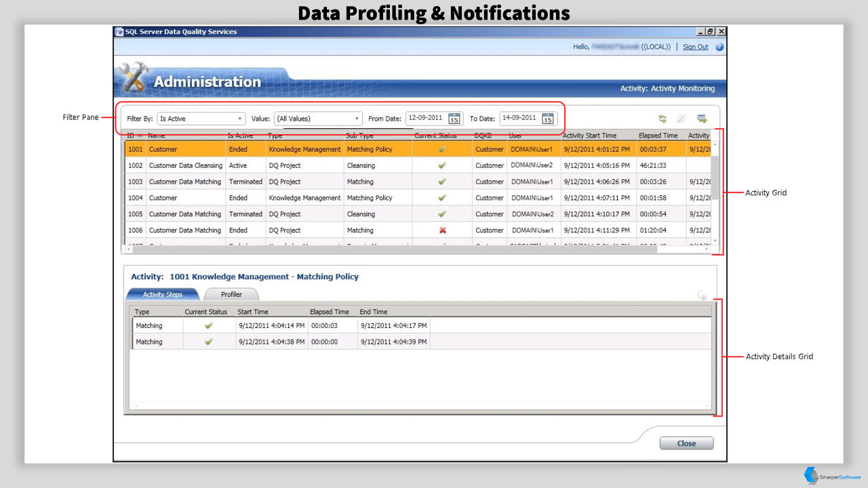This screenshot has height=488, width=868.
Task: Sort by the Activity Start Time column header
Action: tap(590, 136)
